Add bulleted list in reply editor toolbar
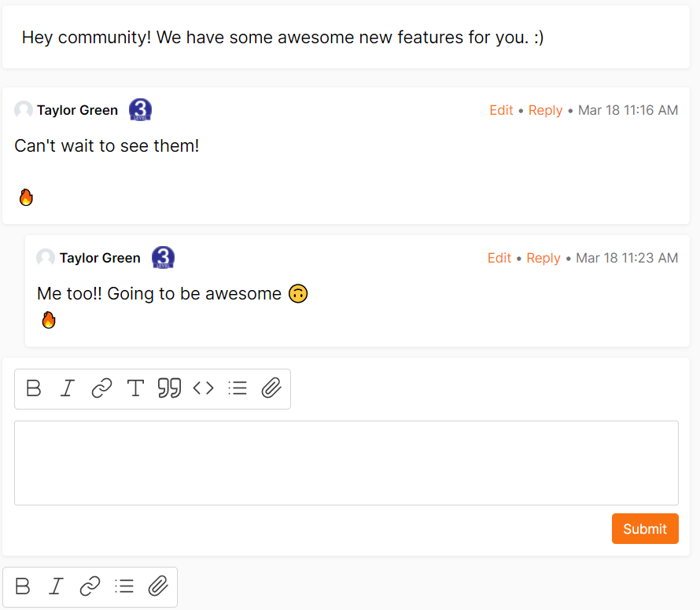Viewport: 700px width, 610px height. (238, 388)
